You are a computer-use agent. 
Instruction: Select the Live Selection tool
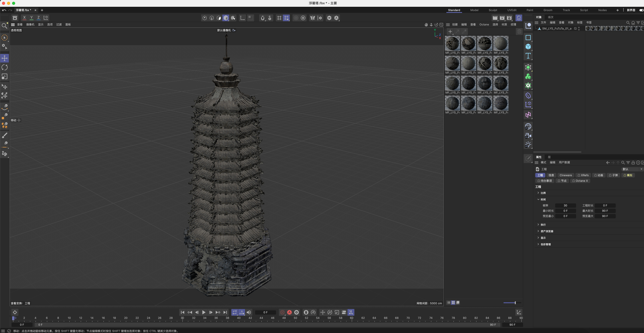[x=5, y=38]
